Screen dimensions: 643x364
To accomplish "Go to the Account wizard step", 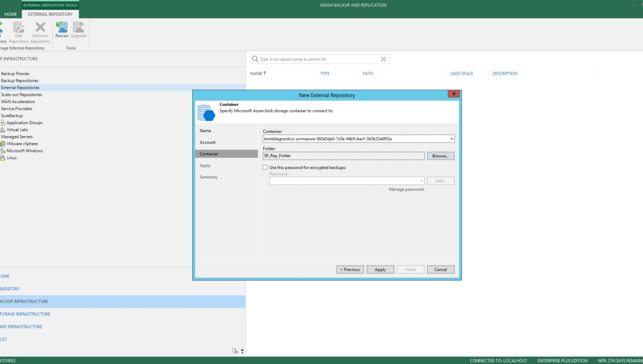I will (x=208, y=142).
